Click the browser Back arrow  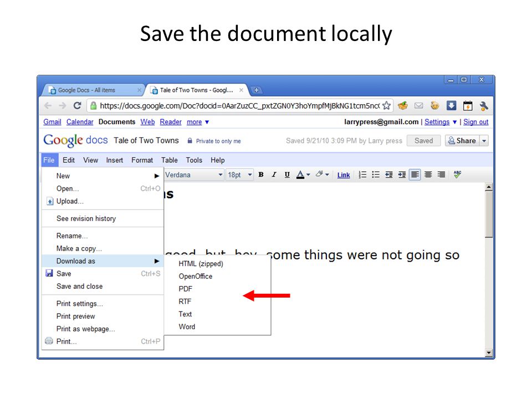(x=48, y=105)
